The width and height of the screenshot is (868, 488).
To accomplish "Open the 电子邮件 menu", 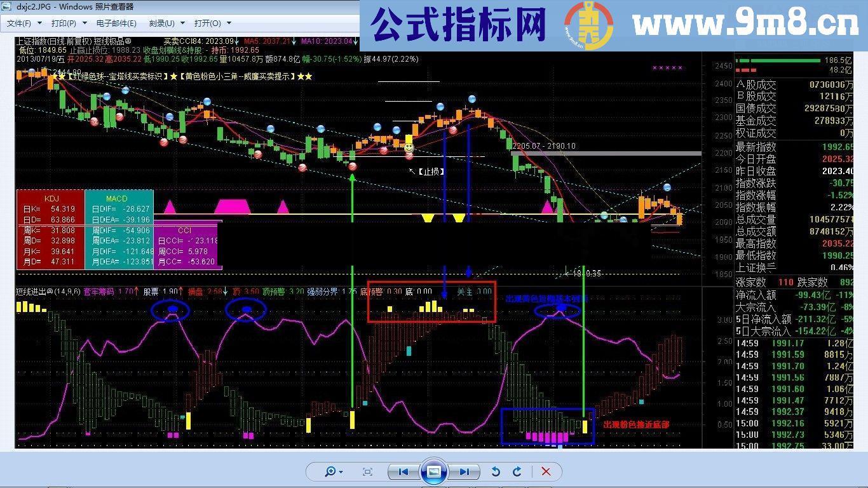I will pos(116,23).
